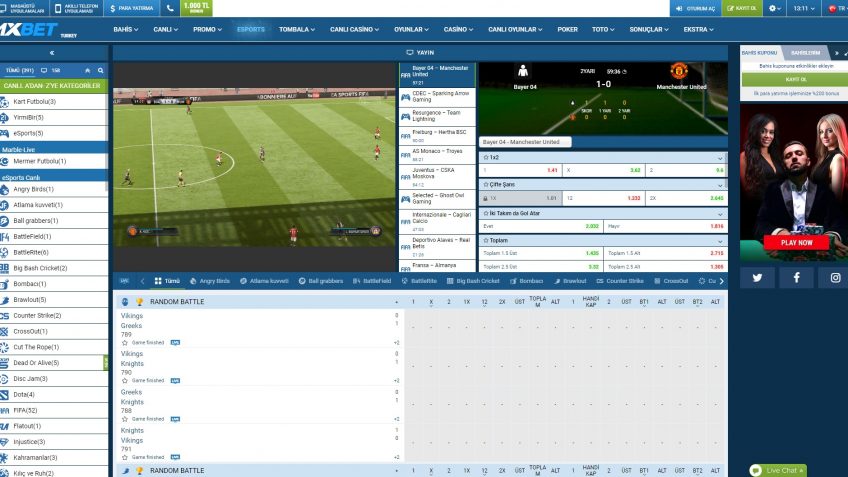
Task: Star the Greeks vs Knights match 788
Action: 125,419
